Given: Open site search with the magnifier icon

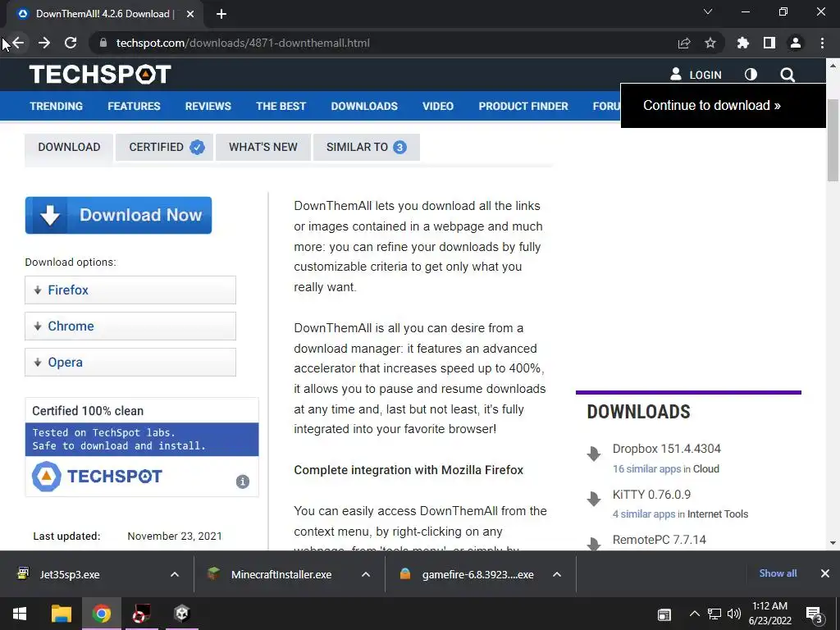Looking at the screenshot, I should tap(787, 75).
